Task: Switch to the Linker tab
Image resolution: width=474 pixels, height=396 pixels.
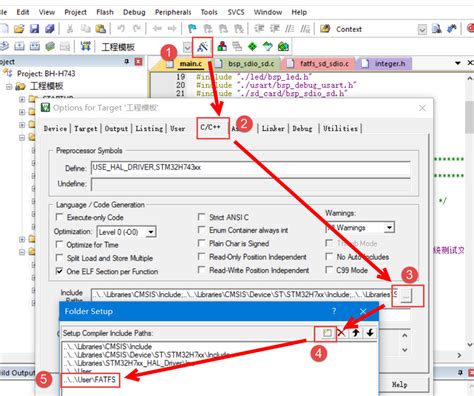Action: tap(273, 128)
